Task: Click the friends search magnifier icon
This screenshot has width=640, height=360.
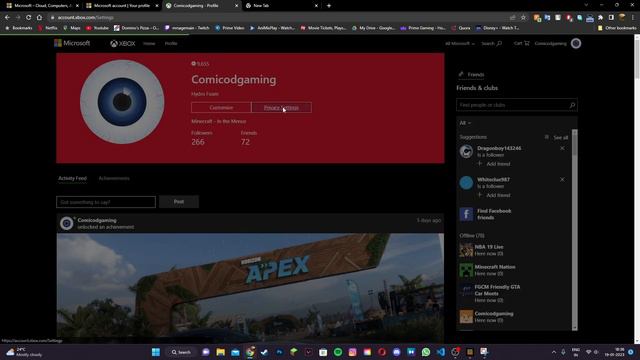Action: coord(572,105)
